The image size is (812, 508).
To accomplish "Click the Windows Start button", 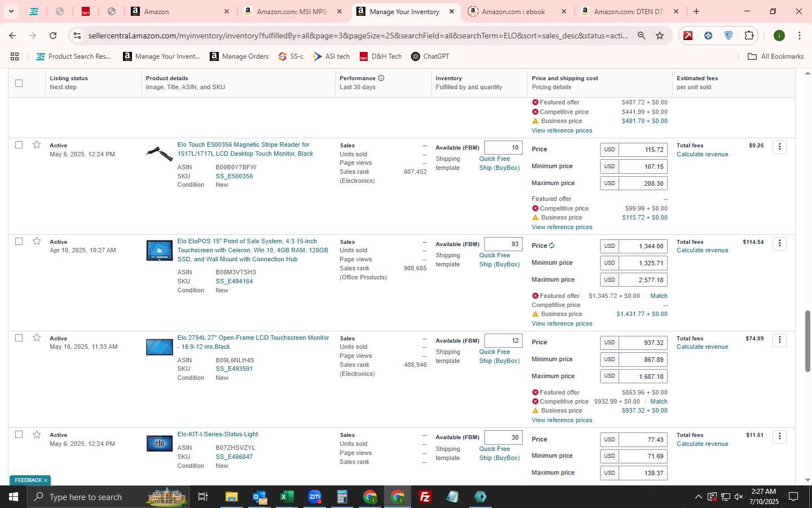I will click(14, 497).
